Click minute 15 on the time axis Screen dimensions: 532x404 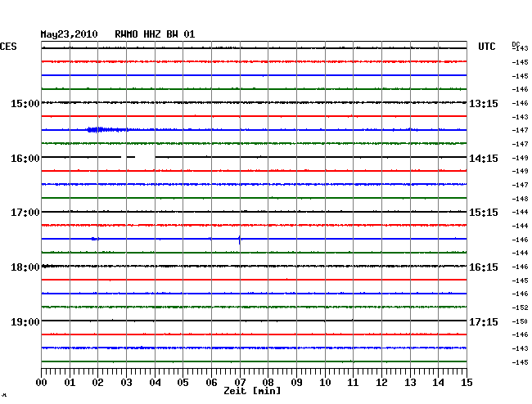click(x=467, y=383)
